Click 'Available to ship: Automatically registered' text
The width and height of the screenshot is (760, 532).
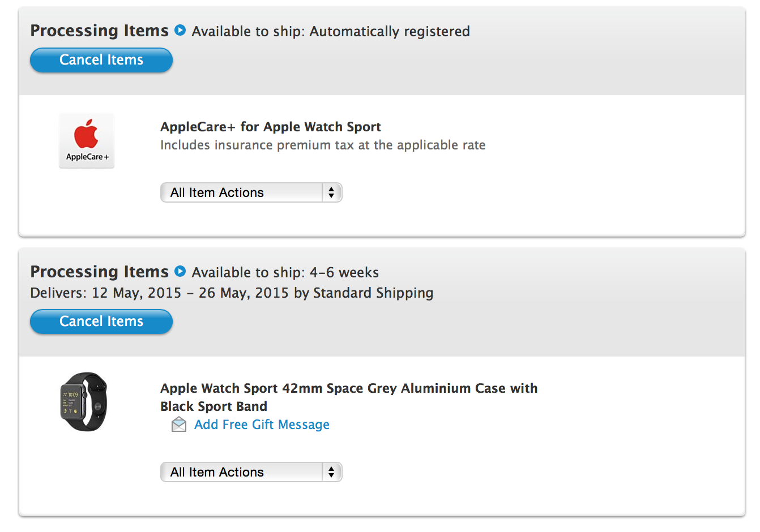pos(331,31)
